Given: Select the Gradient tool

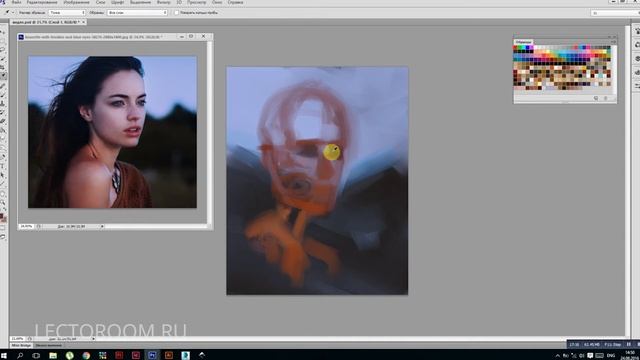Looking at the screenshot, I should (3, 130).
